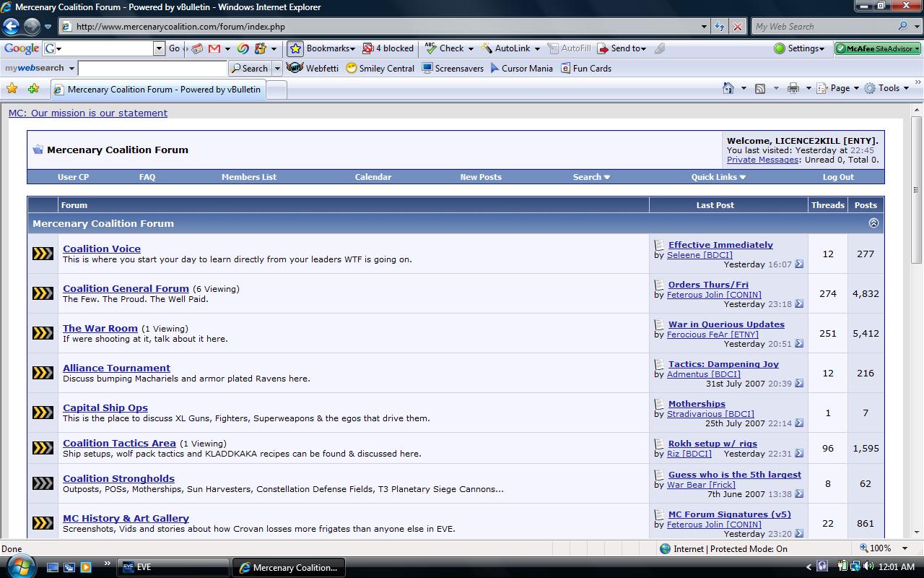Expand the Google search box dropdown

(x=159, y=48)
